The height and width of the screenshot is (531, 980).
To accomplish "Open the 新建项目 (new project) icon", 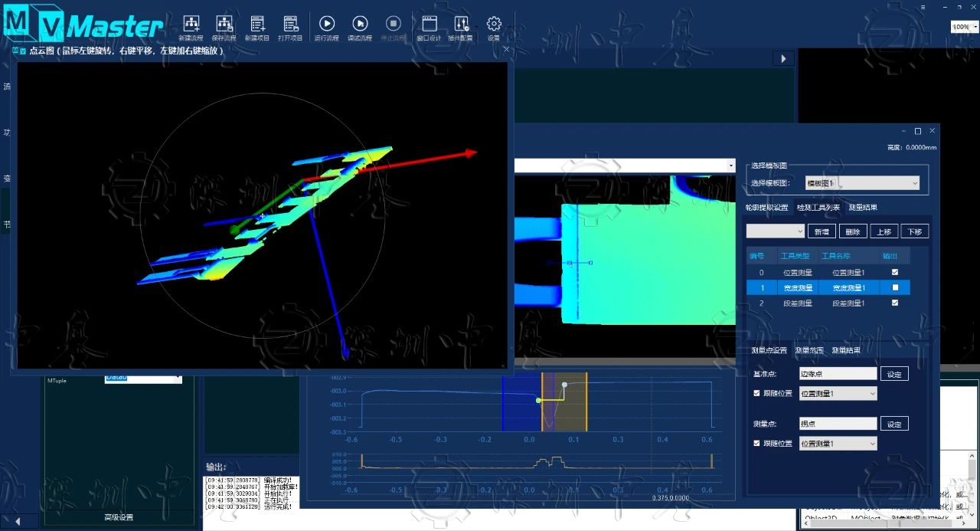I will click(x=257, y=25).
